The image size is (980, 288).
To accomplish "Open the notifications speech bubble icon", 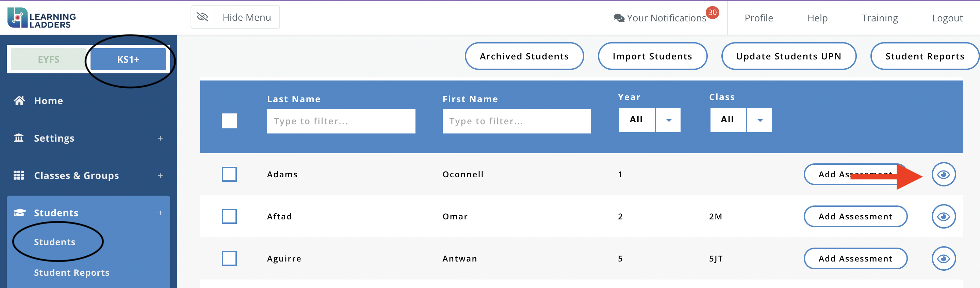I will click(619, 18).
